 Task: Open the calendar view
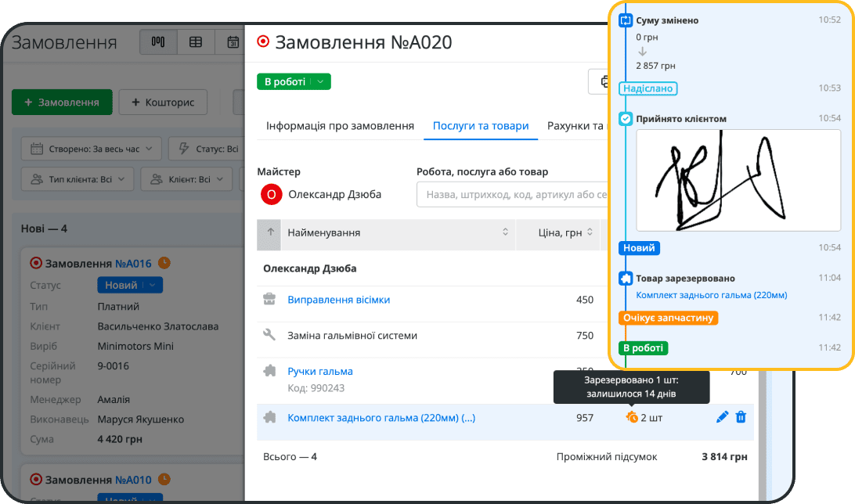coord(232,41)
